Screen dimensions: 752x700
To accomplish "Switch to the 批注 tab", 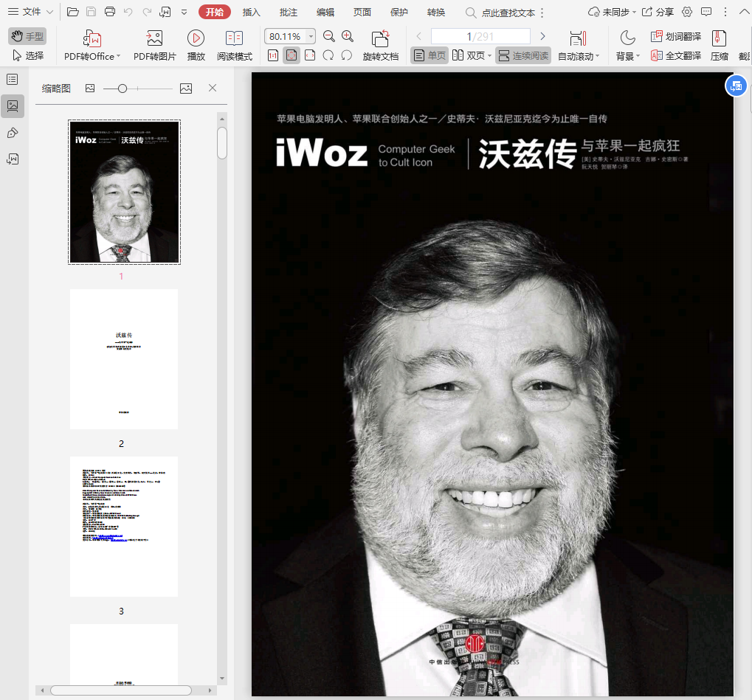I will click(x=289, y=12).
